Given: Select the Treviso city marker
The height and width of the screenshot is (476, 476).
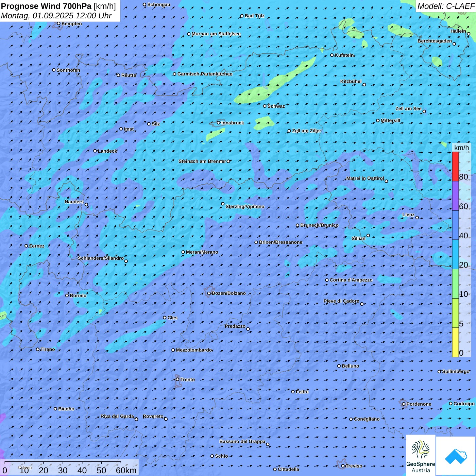Looking at the screenshot, I should pyautogui.click(x=343, y=466).
